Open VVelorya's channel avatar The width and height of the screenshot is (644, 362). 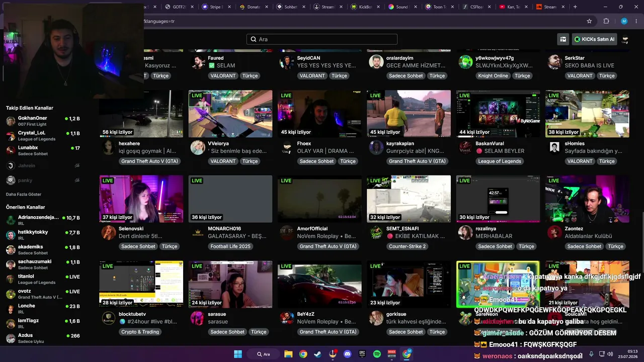198,147
